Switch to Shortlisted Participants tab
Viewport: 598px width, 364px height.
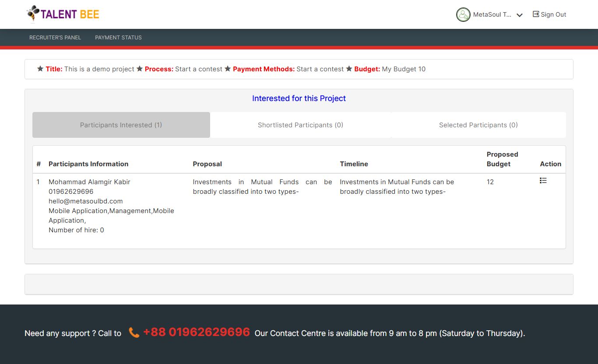tap(300, 125)
